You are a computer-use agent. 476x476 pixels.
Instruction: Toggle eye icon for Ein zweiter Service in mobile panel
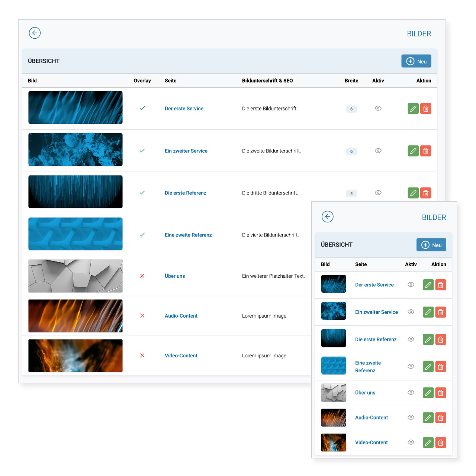411,312
